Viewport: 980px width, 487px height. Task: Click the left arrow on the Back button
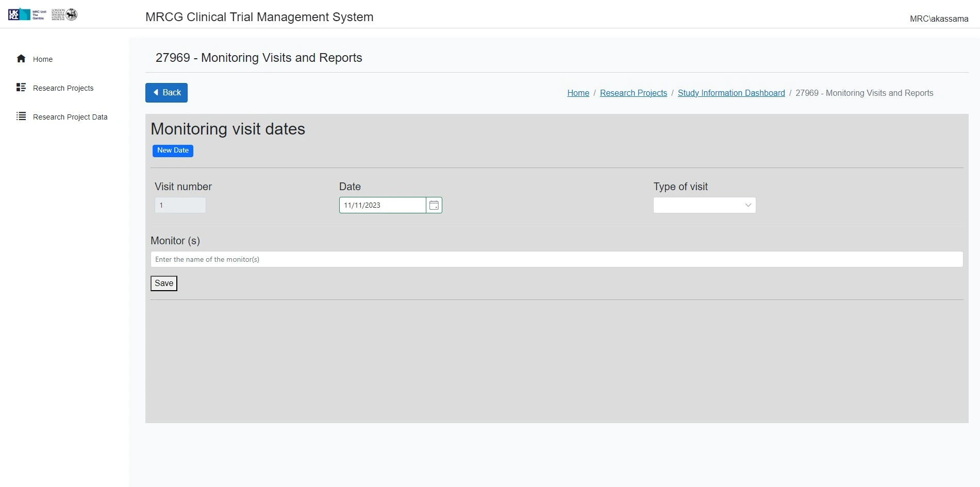click(x=156, y=93)
